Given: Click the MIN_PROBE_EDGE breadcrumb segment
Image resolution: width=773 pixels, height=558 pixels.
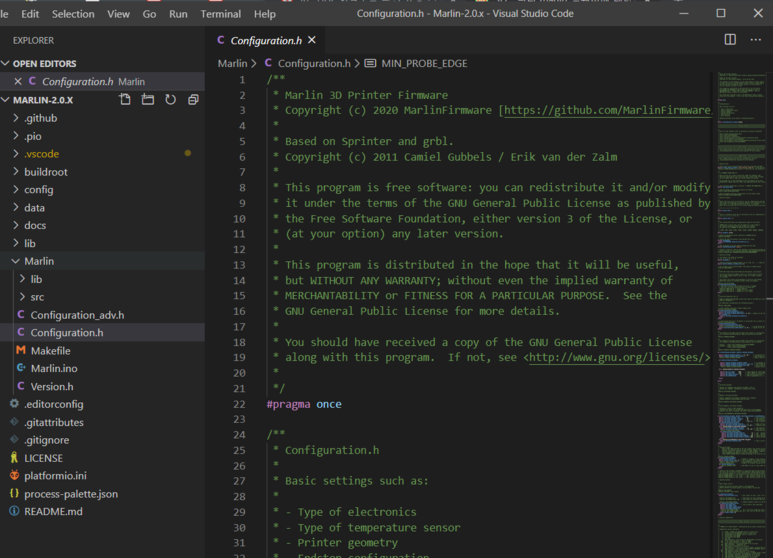Looking at the screenshot, I should pyautogui.click(x=424, y=63).
